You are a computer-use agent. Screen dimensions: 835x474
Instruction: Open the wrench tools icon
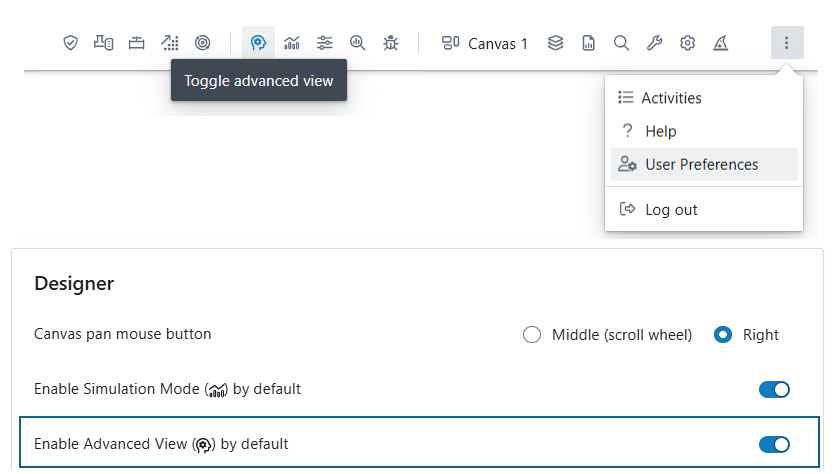click(x=654, y=43)
